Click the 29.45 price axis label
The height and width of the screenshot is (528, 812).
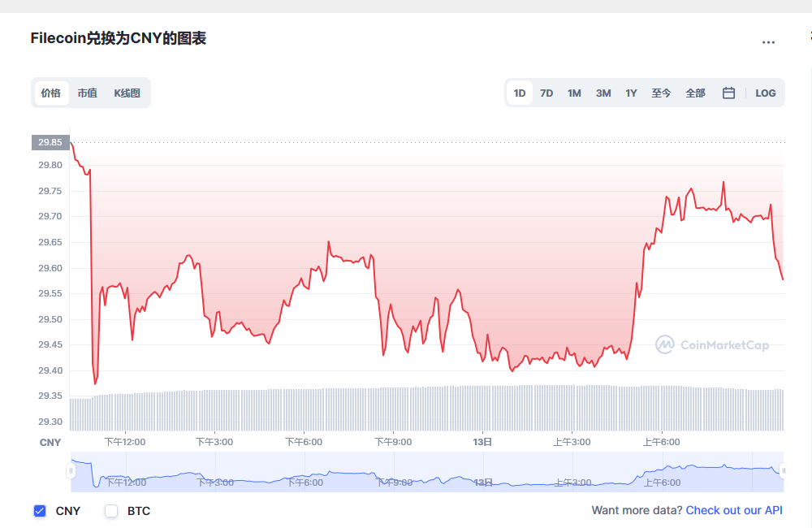click(x=50, y=345)
